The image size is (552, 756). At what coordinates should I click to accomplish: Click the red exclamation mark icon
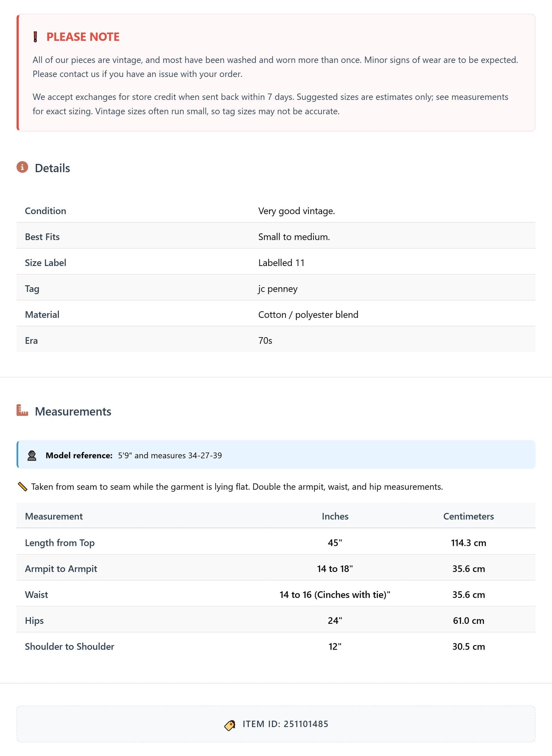click(x=35, y=37)
